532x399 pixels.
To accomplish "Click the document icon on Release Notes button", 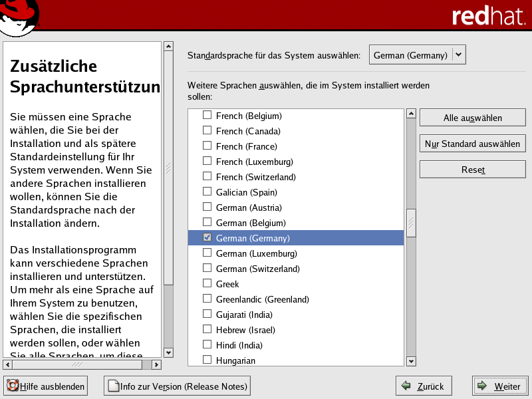I will coord(113,386).
